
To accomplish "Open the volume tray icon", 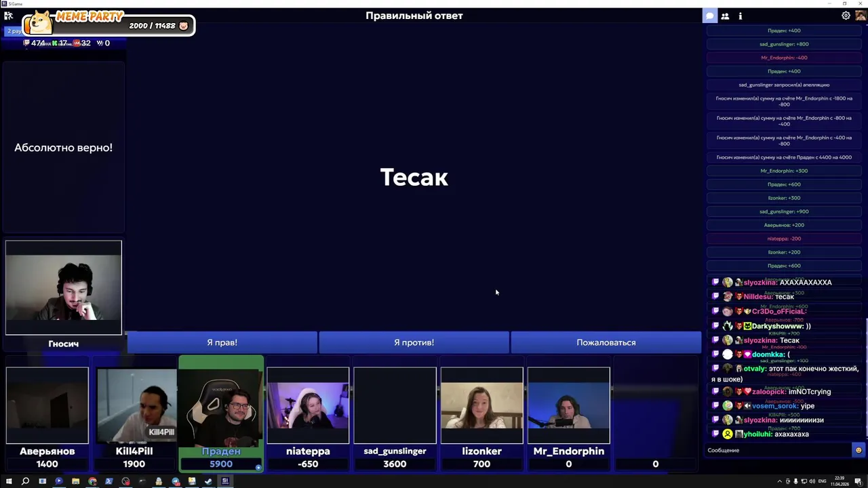I will pos(812,481).
